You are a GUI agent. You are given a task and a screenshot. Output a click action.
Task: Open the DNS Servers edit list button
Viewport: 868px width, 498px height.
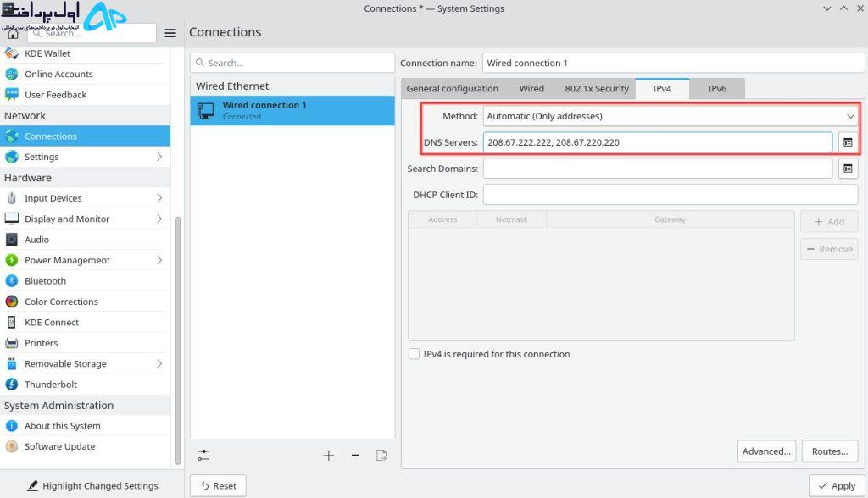[x=848, y=142]
